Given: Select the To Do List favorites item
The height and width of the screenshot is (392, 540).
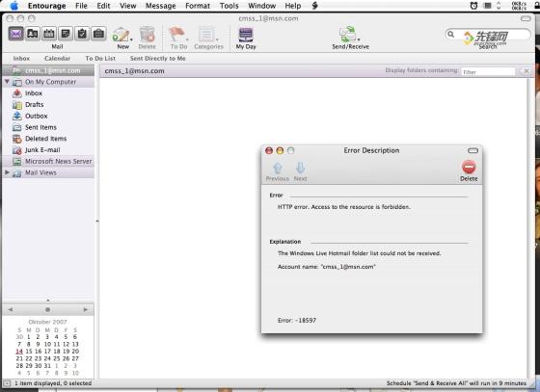Looking at the screenshot, I should click(100, 59).
